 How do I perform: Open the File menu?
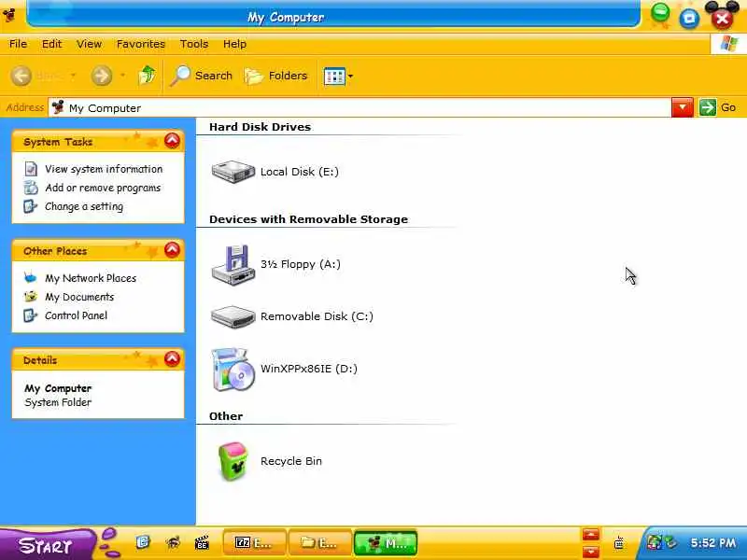pyautogui.click(x=18, y=44)
